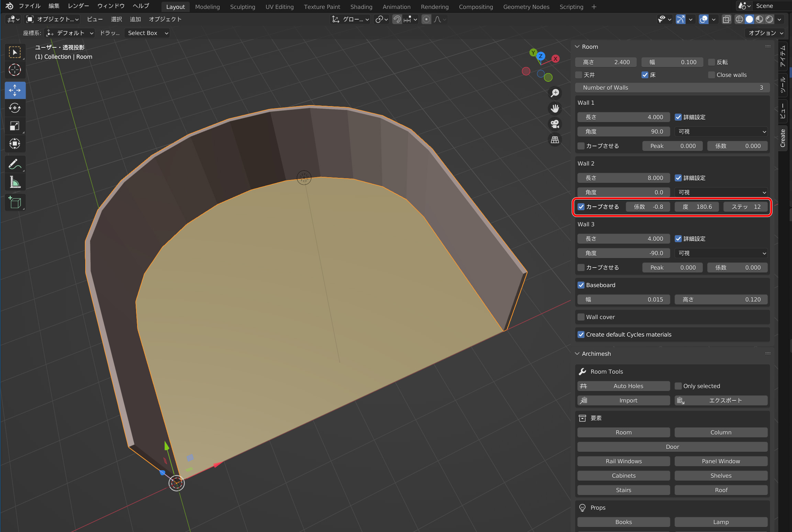Toggle the camera view icon
Viewport: 792px width, 532px height.
point(555,124)
